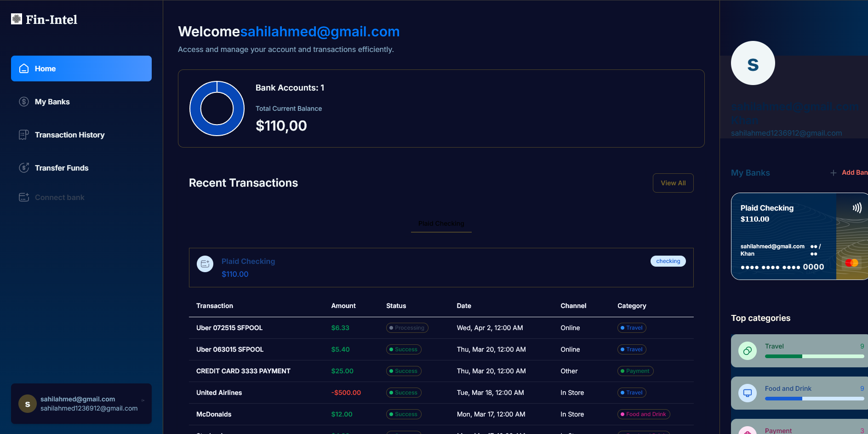Click the Fin-Intel logo icon
The height and width of the screenshot is (434, 868).
point(17,19)
